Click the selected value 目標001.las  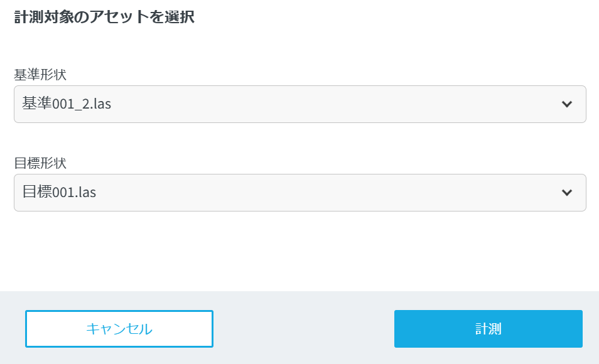pos(59,192)
